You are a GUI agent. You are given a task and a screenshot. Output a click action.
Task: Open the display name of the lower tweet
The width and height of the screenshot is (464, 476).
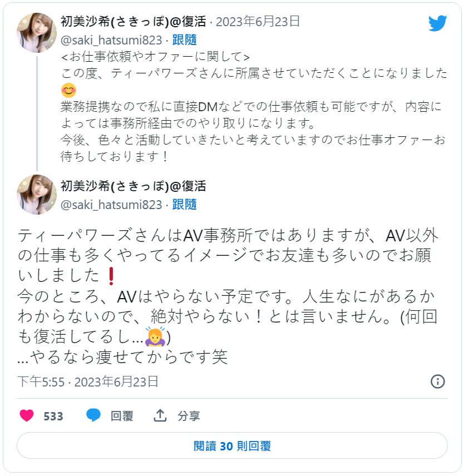[x=132, y=186]
